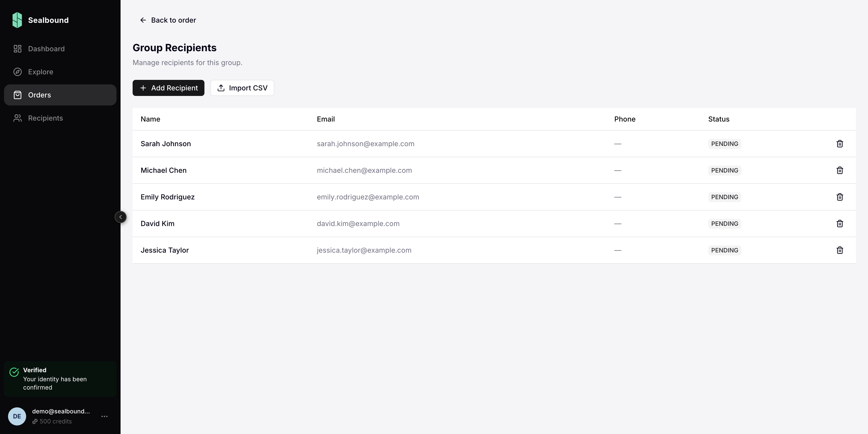Go back via Back to order link

point(168,20)
